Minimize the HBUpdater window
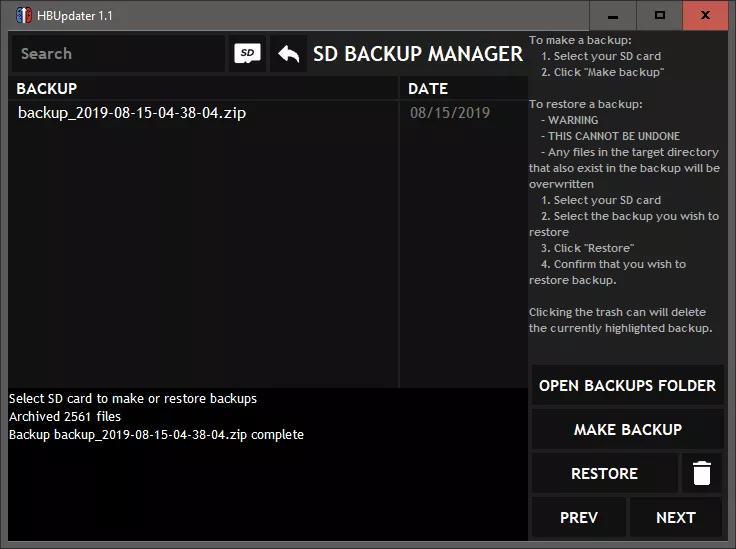 point(613,15)
